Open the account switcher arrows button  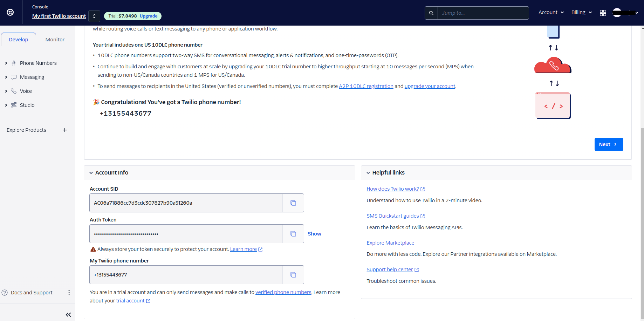[x=94, y=16]
